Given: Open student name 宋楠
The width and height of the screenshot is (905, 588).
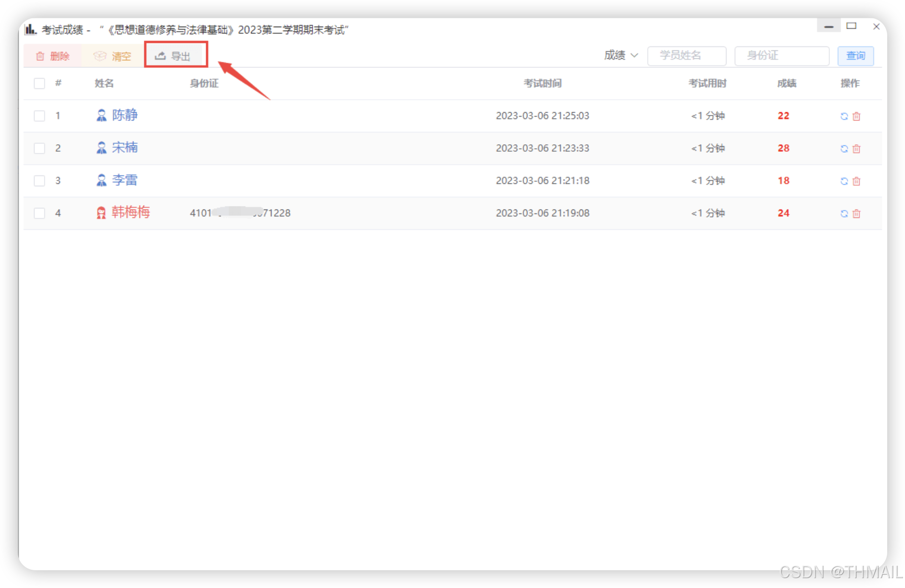Looking at the screenshot, I should [x=125, y=148].
